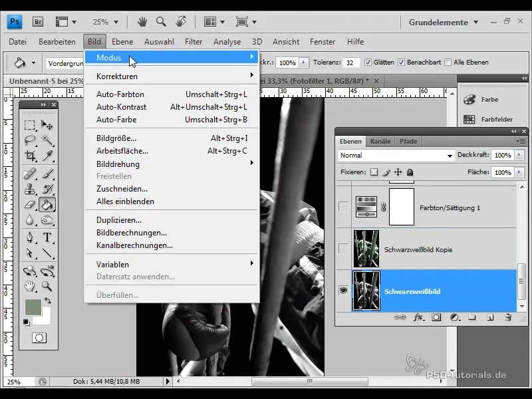Select the Type tool
Screen dimensions: 532x399
point(47,237)
